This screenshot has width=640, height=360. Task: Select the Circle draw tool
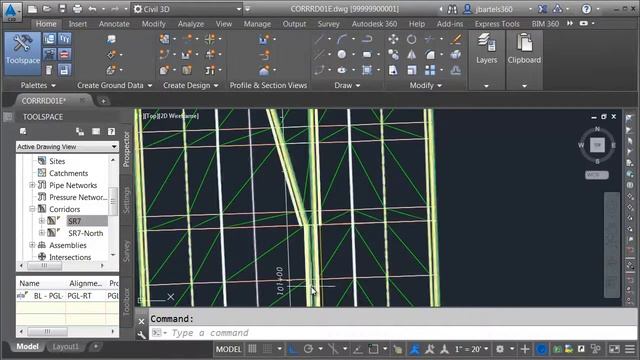pyautogui.click(x=342, y=55)
